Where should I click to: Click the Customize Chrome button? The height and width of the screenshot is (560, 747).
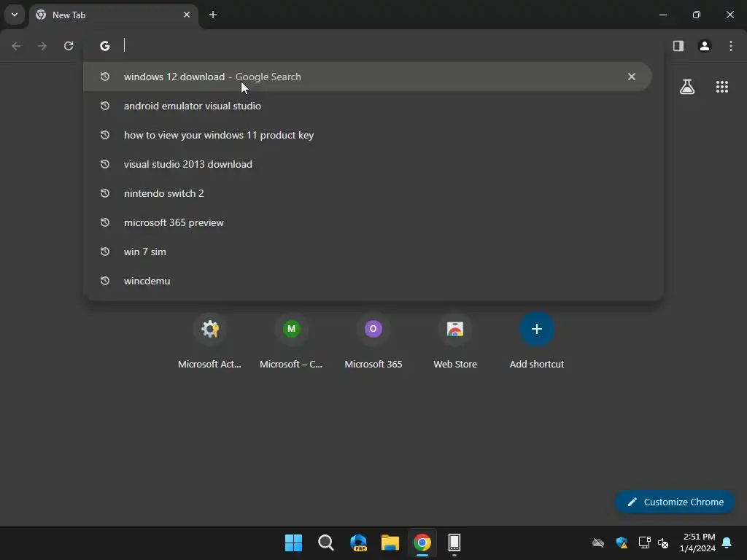(675, 502)
